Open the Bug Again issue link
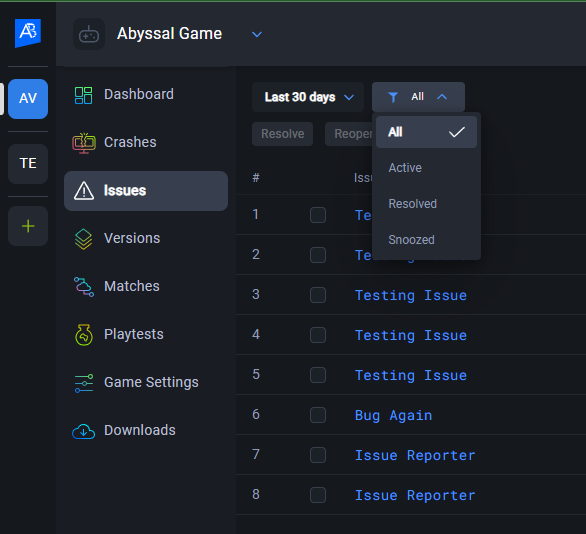The width and height of the screenshot is (586, 534). [x=393, y=416]
